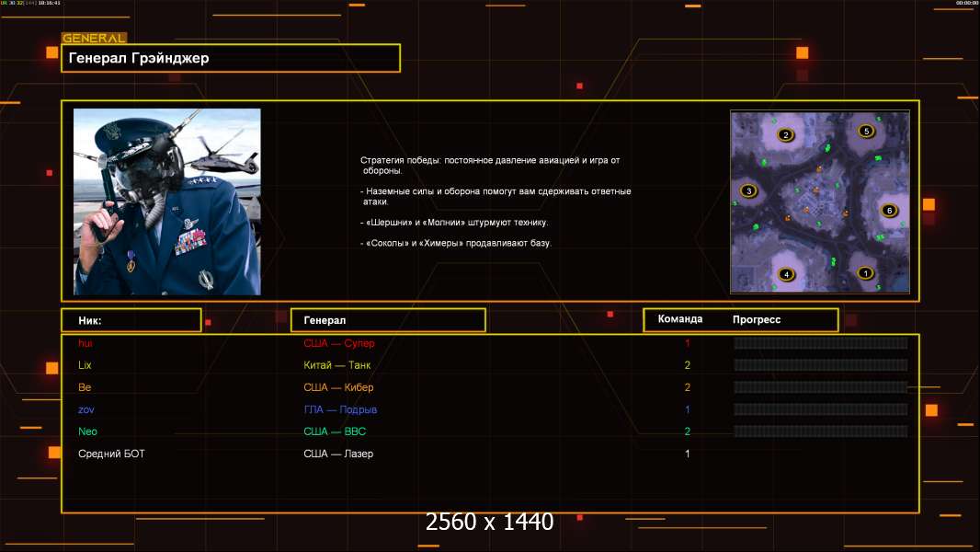The image size is (980, 552).
Task: Click "ГЛА — Подрыв" general entry
Action: pyautogui.click(x=340, y=409)
